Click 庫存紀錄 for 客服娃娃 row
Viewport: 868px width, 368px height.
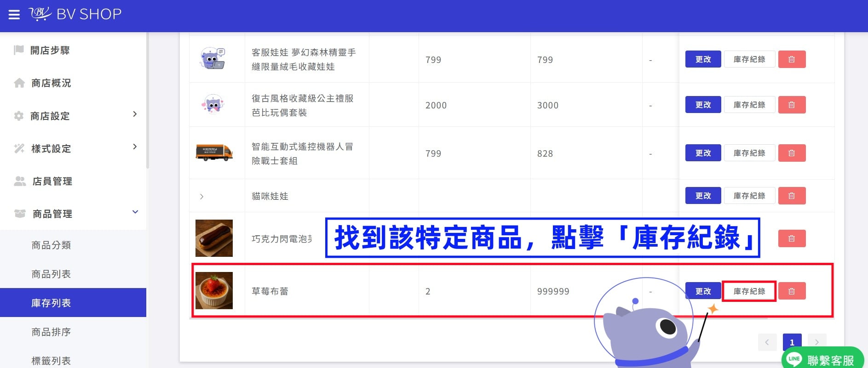point(749,59)
